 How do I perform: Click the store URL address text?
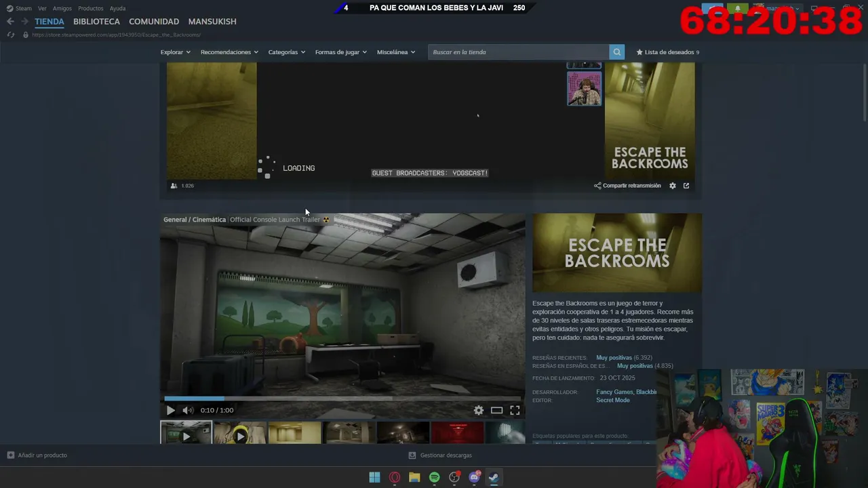(x=116, y=35)
